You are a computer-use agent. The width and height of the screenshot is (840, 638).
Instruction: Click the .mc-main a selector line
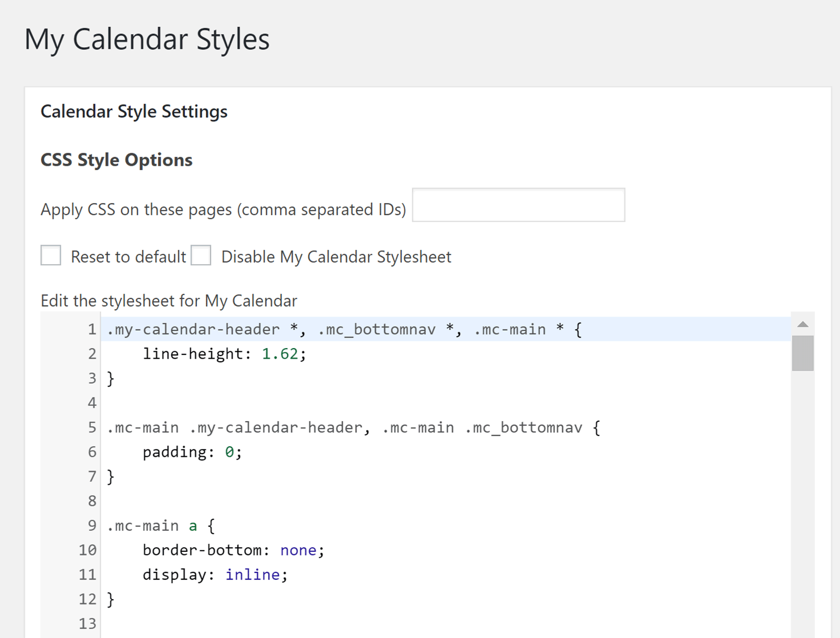(x=161, y=526)
